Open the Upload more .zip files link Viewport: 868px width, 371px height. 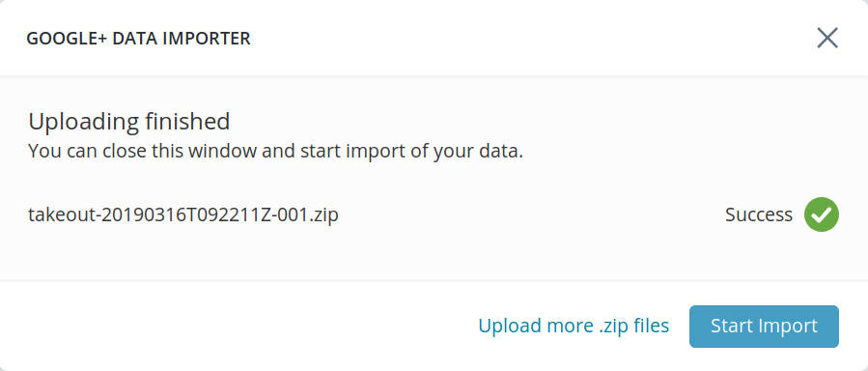tap(574, 326)
